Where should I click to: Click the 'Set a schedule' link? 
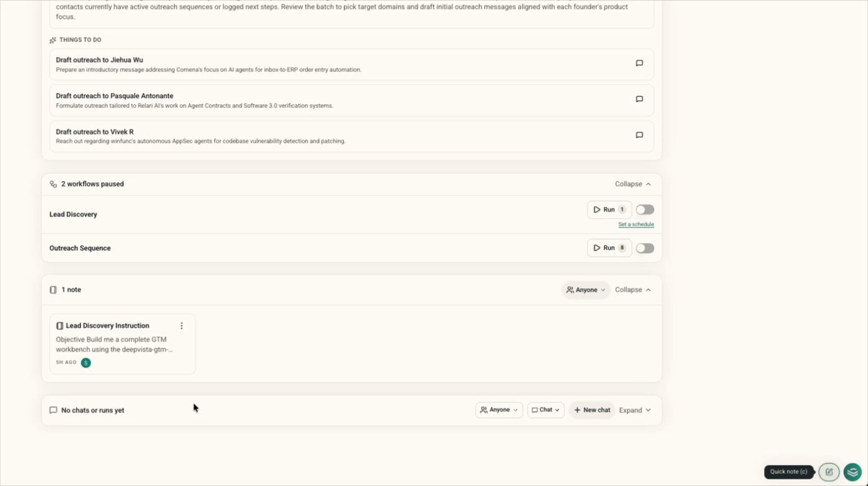click(636, 224)
